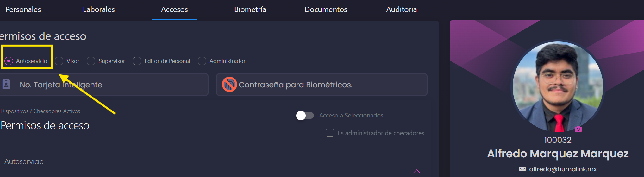
Task: Switch to the Laborales tab
Action: 99,9
